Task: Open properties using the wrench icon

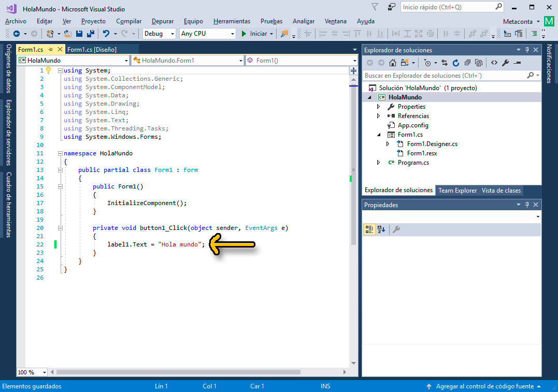Action: [506, 62]
